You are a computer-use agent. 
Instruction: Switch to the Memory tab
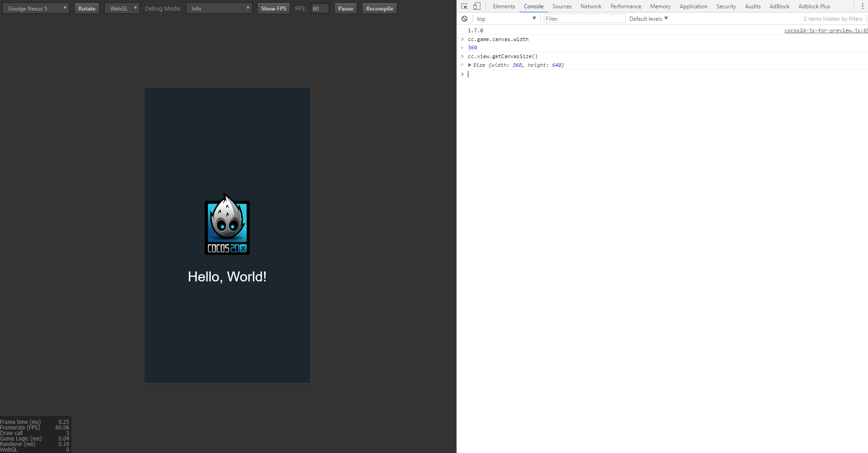coord(661,6)
